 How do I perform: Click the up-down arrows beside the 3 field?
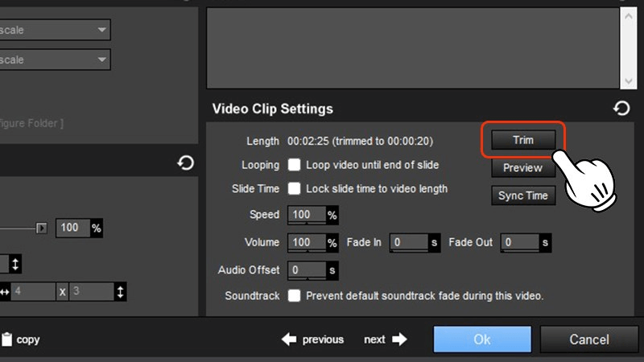[121, 292]
